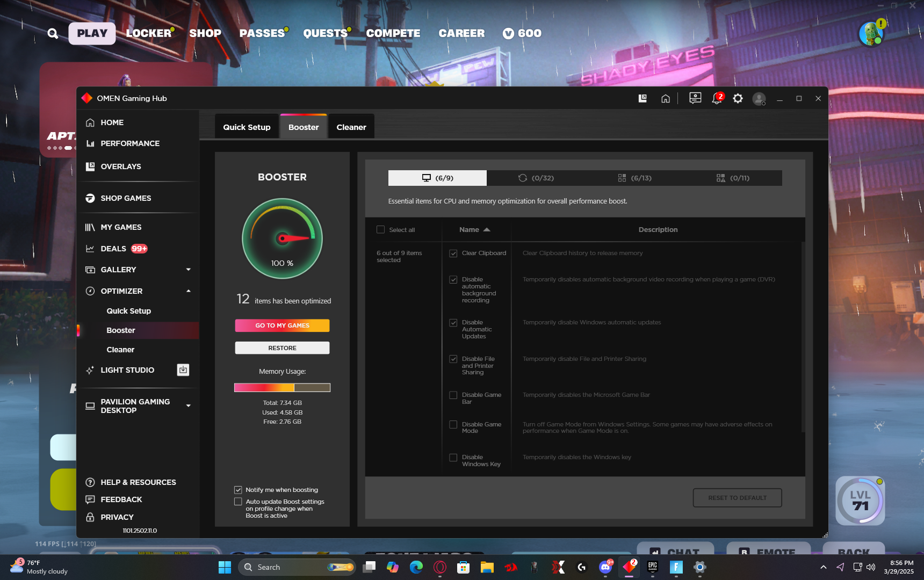
Task: Sort list by Name column arrow
Action: click(x=487, y=230)
